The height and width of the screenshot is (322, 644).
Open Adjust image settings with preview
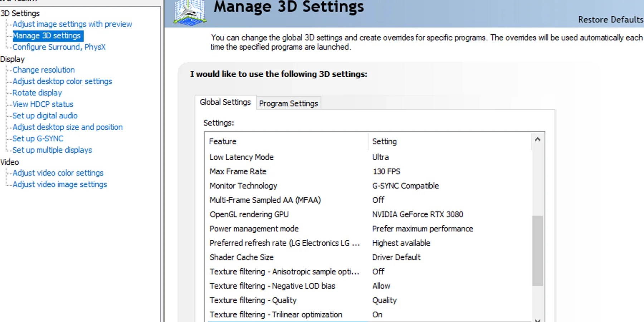pyautogui.click(x=72, y=24)
